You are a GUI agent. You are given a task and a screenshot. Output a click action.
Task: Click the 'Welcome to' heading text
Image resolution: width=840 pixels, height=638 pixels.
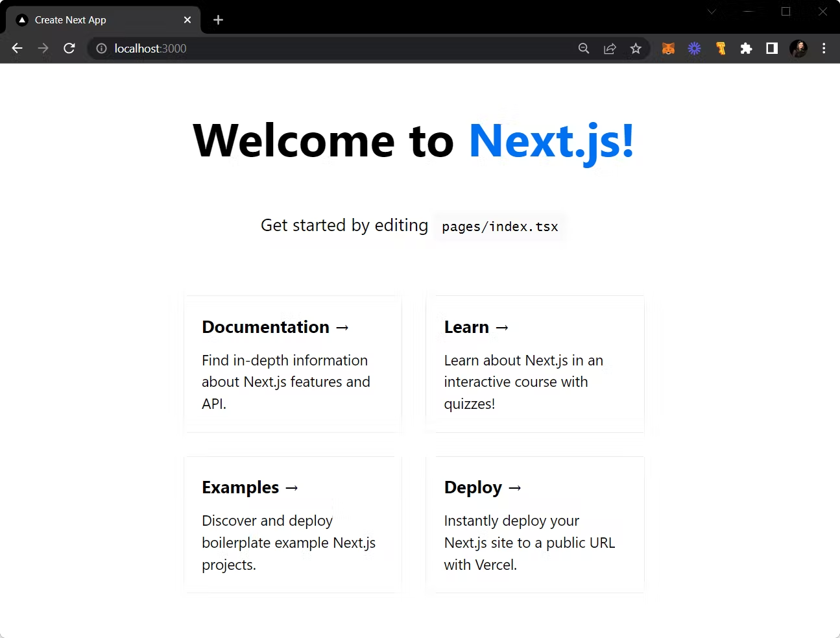click(323, 141)
